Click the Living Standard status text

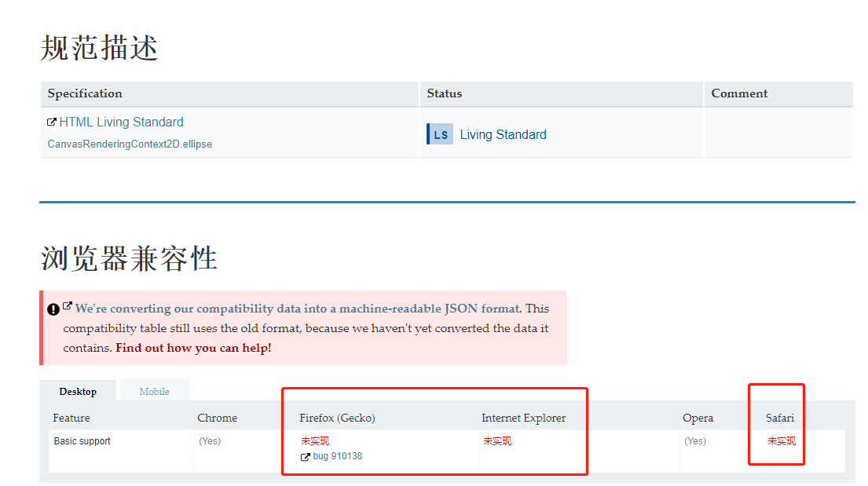(503, 134)
